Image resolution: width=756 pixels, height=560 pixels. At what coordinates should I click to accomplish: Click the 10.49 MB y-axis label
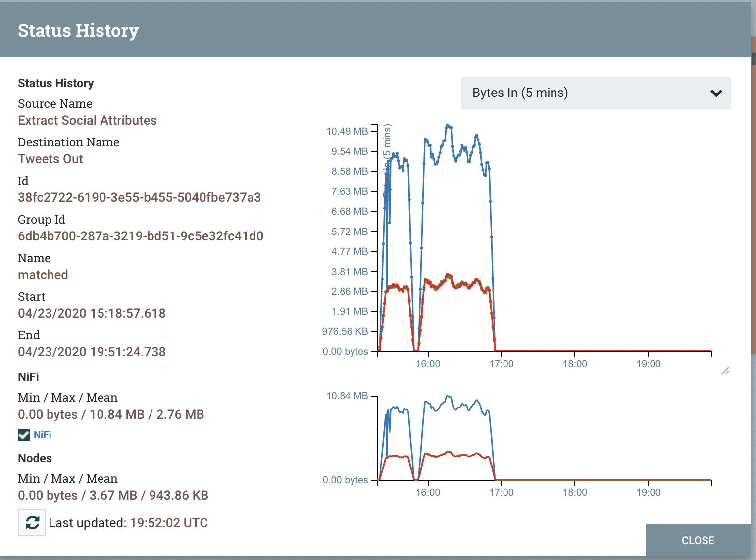[347, 131]
